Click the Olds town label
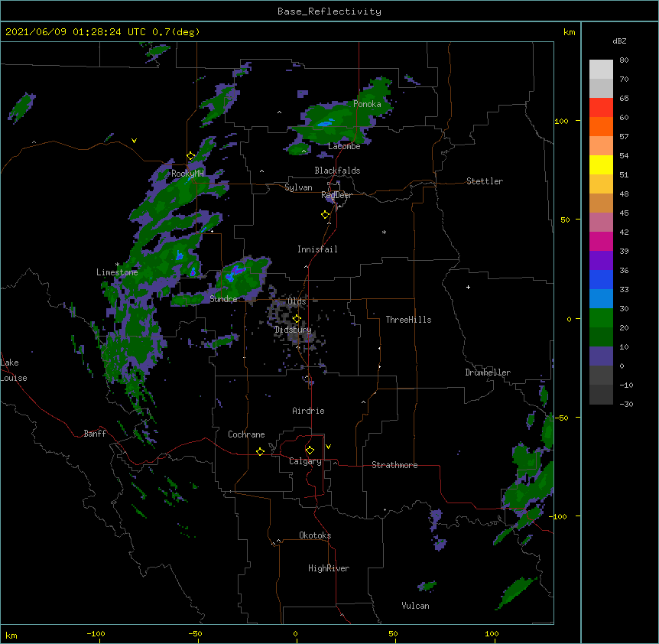This screenshot has width=659, height=644. coord(297,301)
